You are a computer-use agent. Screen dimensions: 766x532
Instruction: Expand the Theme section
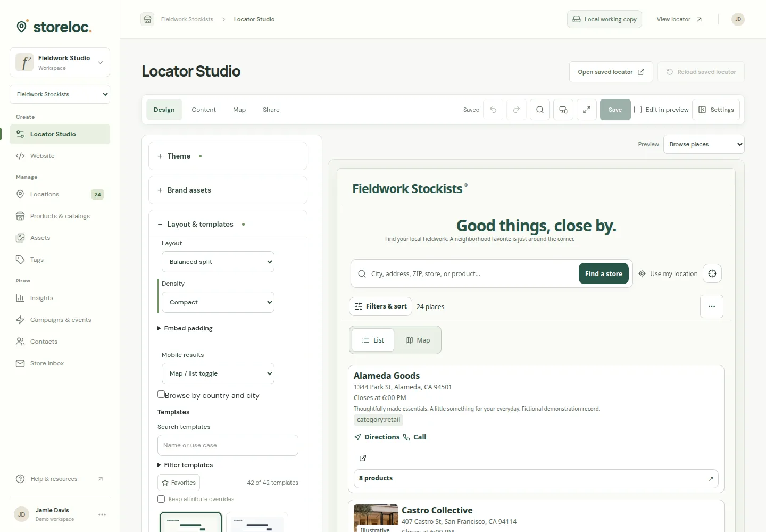(x=228, y=156)
